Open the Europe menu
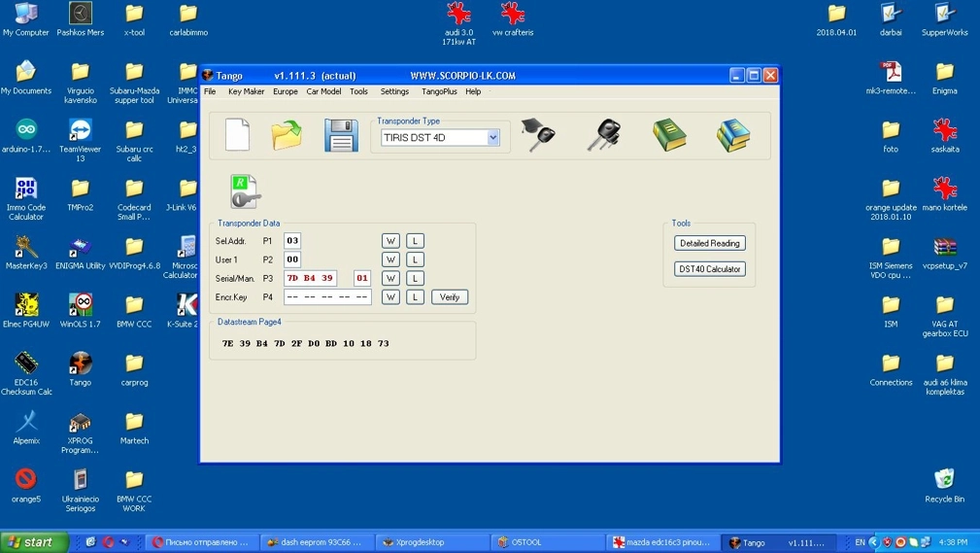 click(285, 91)
